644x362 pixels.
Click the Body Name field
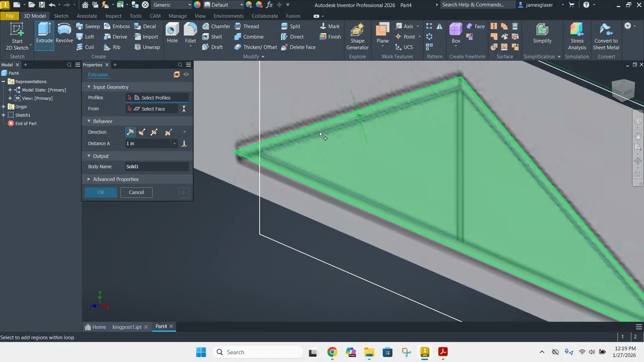coord(156,166)
